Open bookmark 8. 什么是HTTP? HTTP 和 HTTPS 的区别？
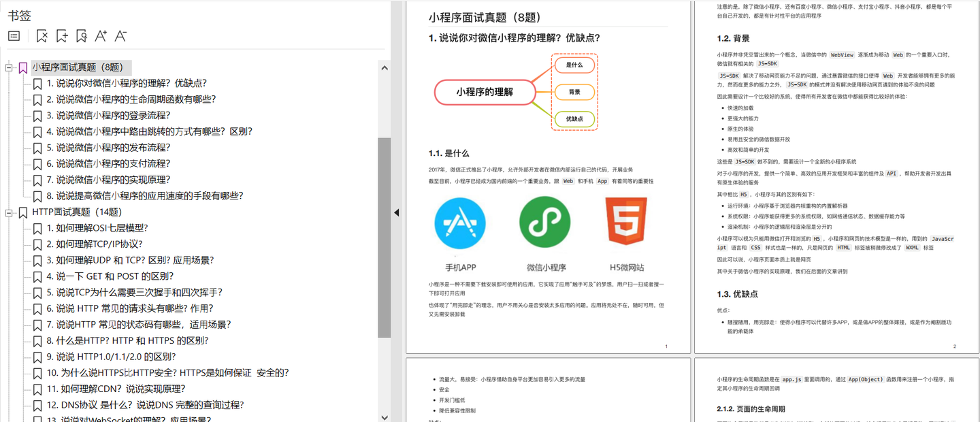980x422 pixels. [128, 341]
